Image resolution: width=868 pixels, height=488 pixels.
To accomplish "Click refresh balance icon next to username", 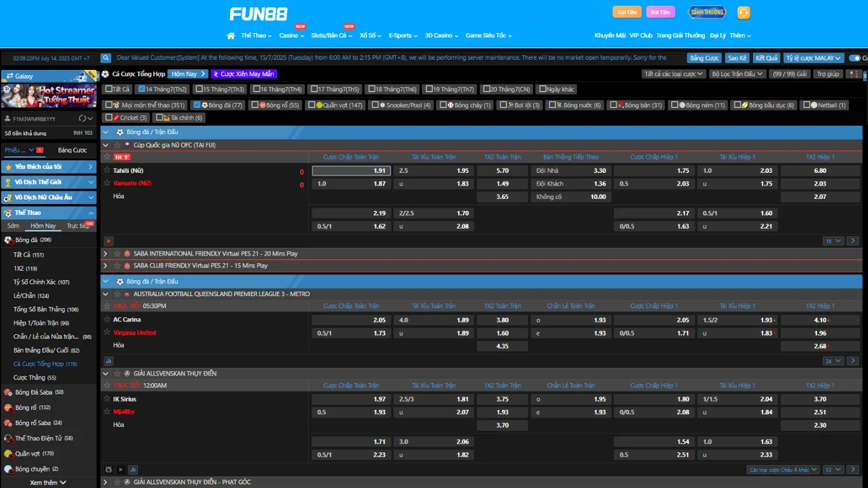I will point(82,119).
